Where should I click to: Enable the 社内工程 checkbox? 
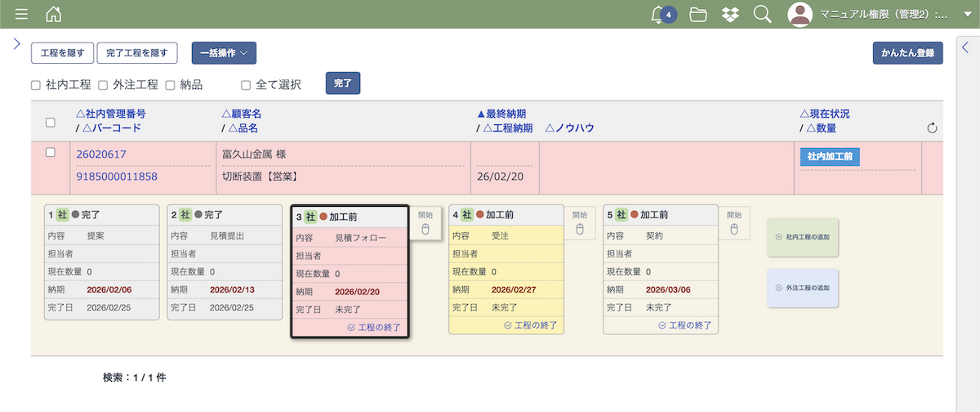click(36, 84)
